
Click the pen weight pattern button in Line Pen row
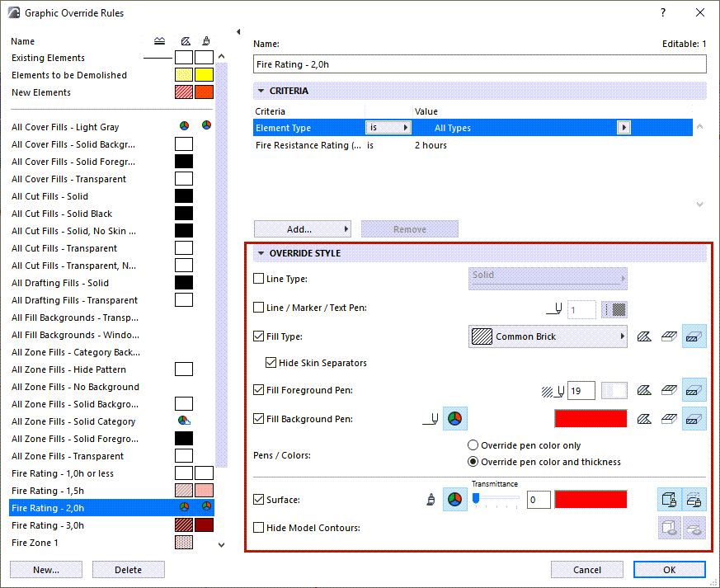pos(614,309)
